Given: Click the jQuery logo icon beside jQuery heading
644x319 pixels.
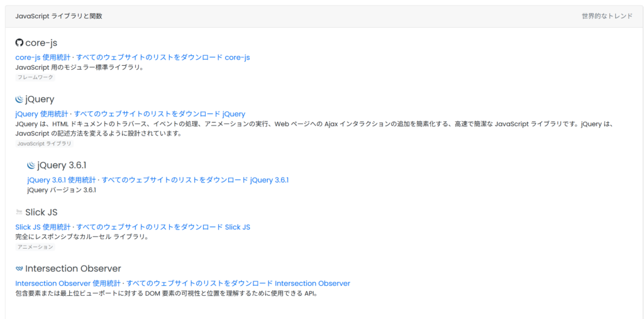Looking at the screenshot, I should pos(19,99).
